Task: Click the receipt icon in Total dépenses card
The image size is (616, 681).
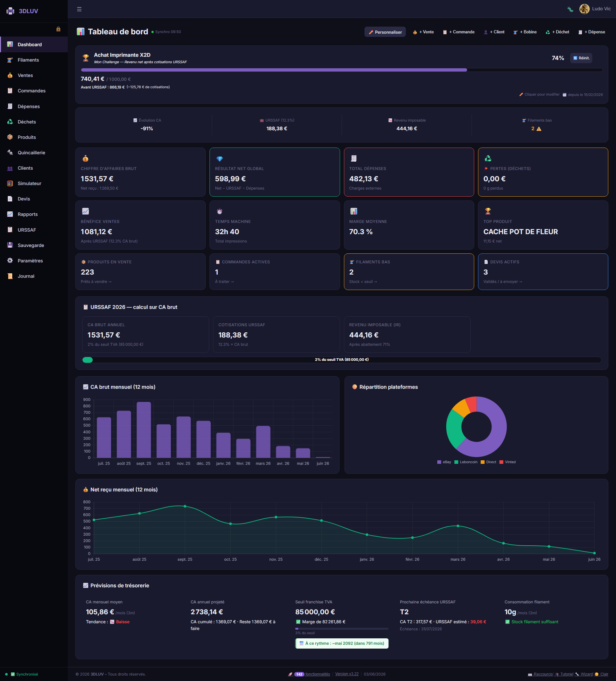Action: click(x=354, y=158)
